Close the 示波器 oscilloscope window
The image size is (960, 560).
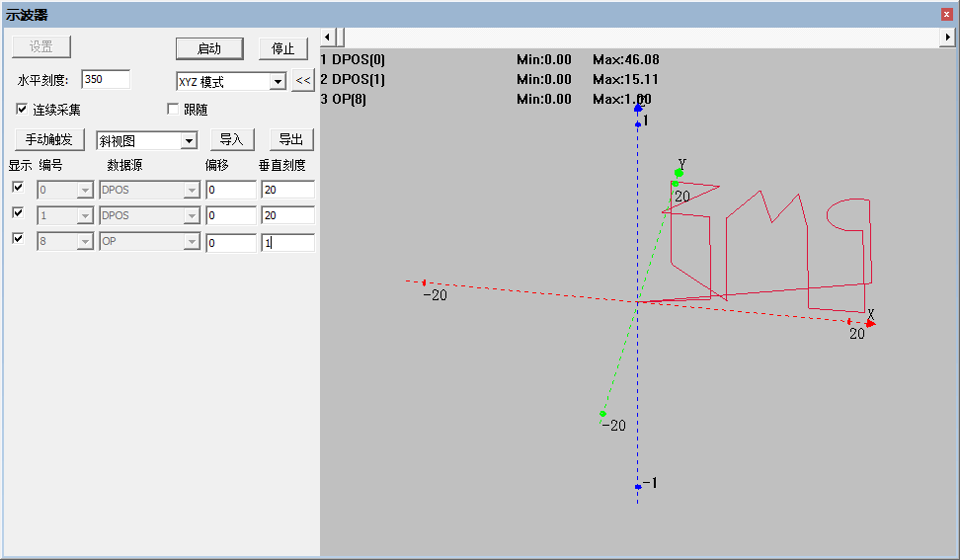click(x=946, y=14)
